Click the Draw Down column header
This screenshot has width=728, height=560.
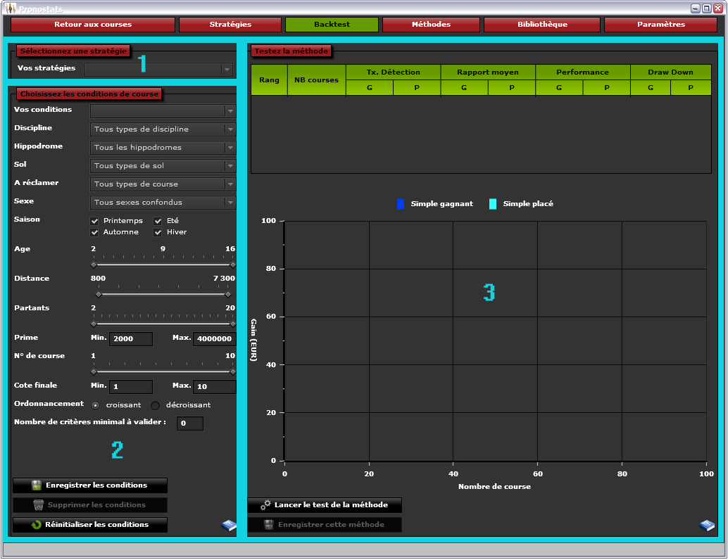coord(671,72)
